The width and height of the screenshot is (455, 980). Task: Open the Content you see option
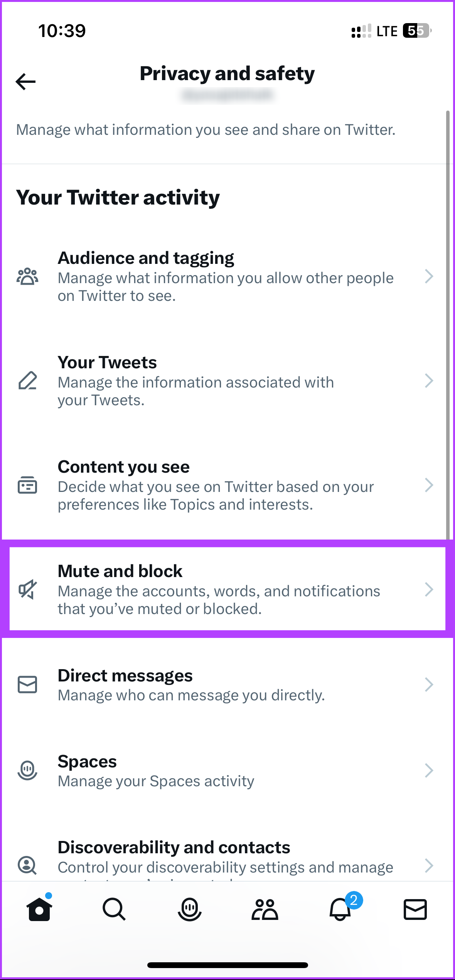[228, 485]
